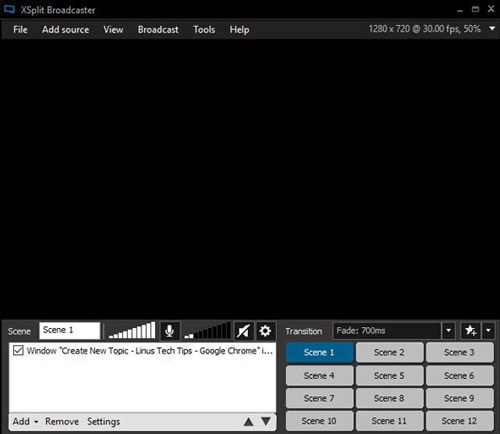500x434 pixels.
Task: Switch to Scene 3
Action: (x=459, y=352)
